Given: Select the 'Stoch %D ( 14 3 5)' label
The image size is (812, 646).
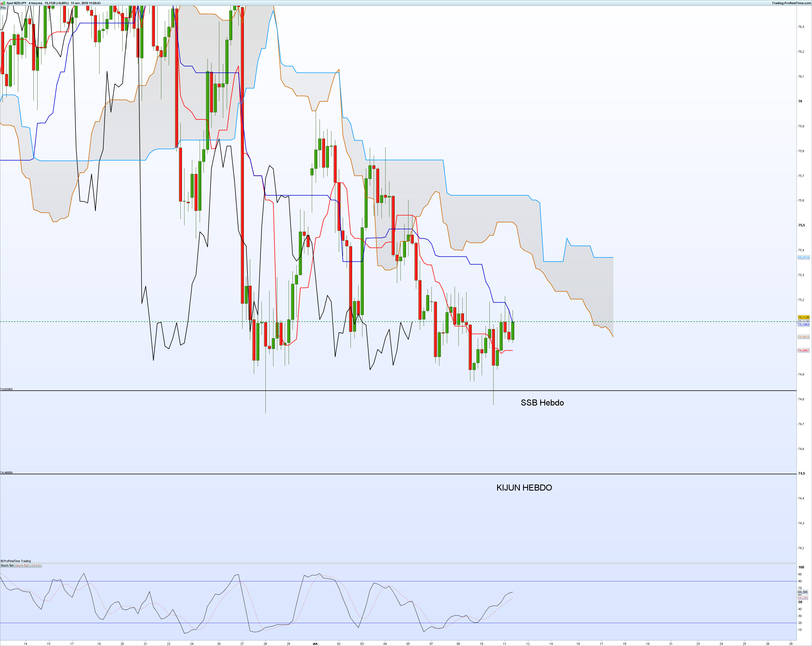Looking at the screenshot, I should click(x=28, y=565).
